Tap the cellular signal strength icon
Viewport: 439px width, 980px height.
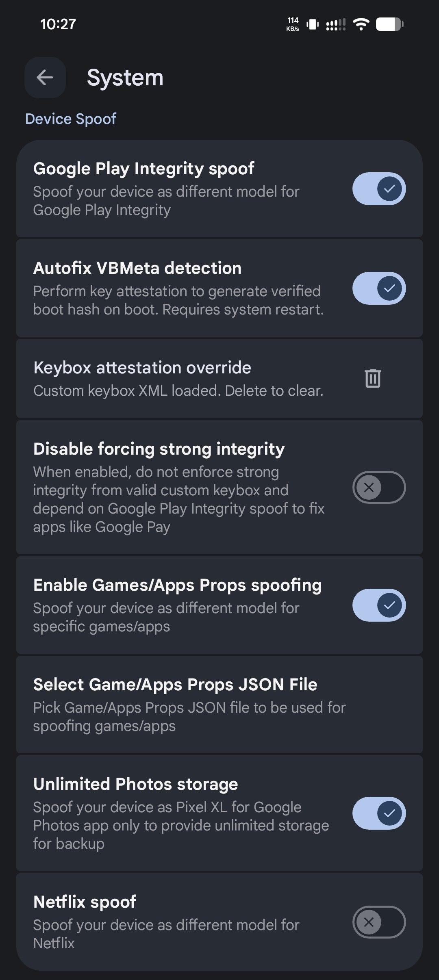point(336,24)
